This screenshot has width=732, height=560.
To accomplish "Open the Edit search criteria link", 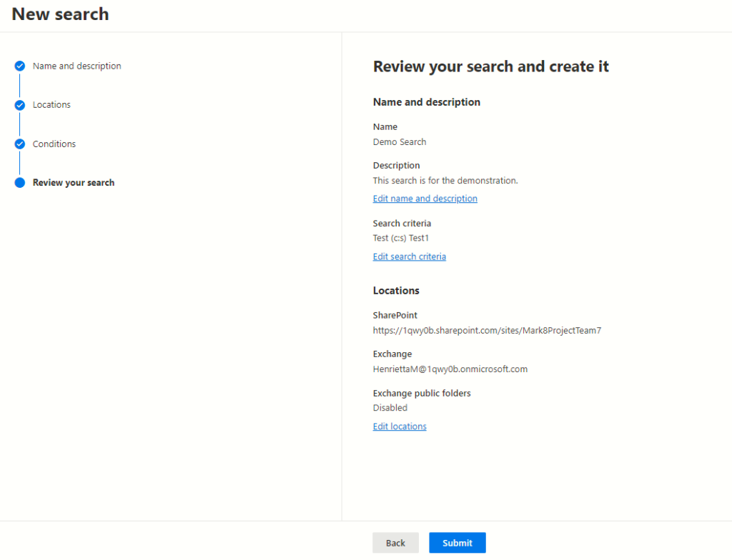I will point(409,256).
